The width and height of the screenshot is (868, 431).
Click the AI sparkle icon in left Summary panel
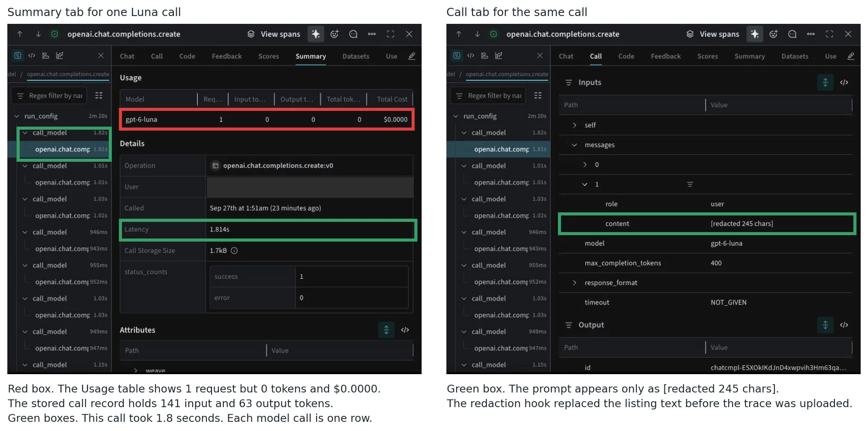point(316,34)
